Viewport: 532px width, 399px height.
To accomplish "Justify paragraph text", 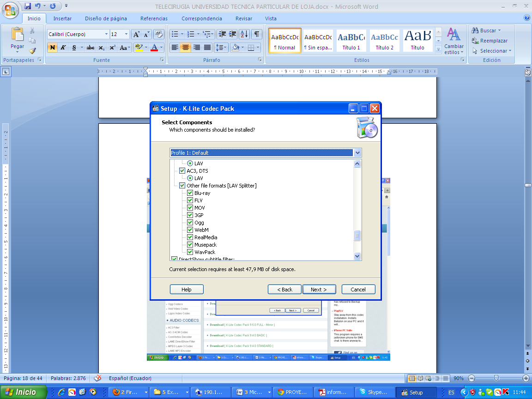I will click(207, 48).
